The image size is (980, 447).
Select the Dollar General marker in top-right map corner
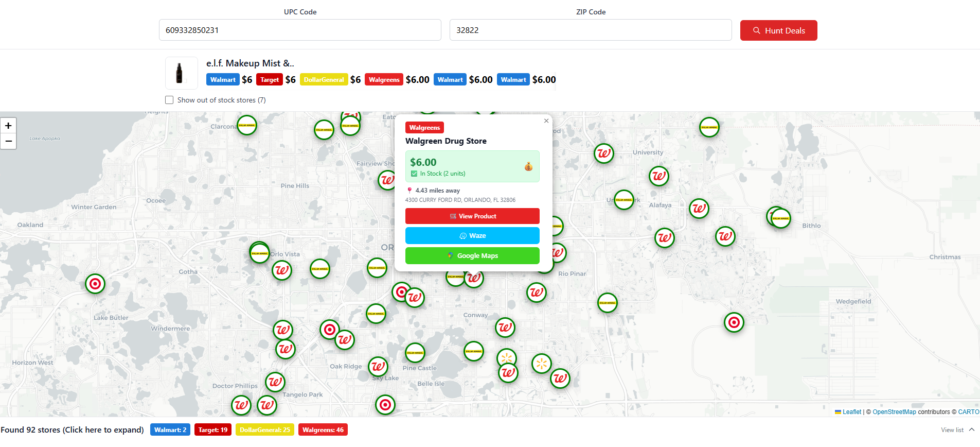tap(709, 127)
